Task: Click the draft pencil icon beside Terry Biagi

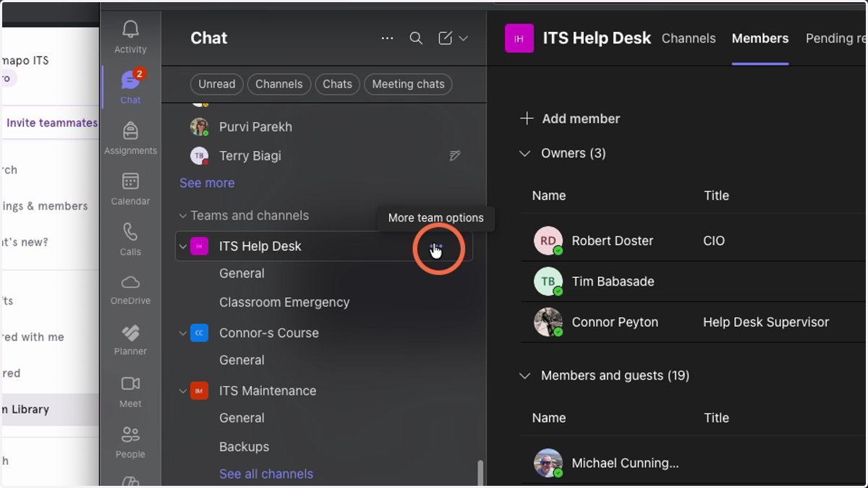Action: point(455,155)
